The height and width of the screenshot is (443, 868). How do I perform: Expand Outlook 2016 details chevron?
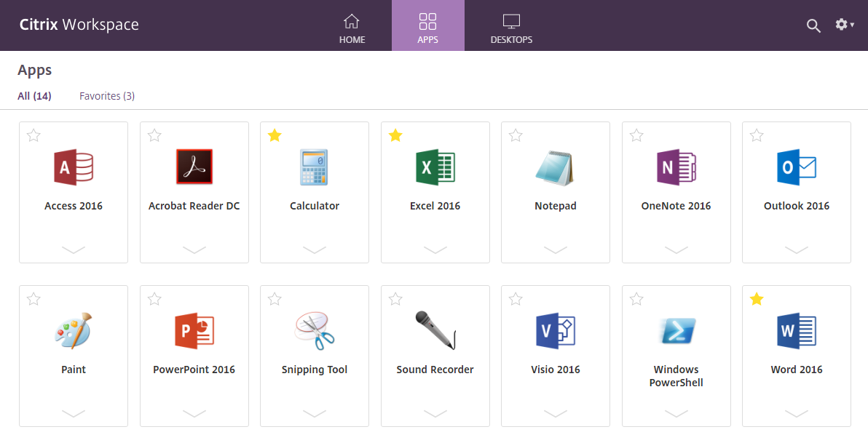point(797,250)
